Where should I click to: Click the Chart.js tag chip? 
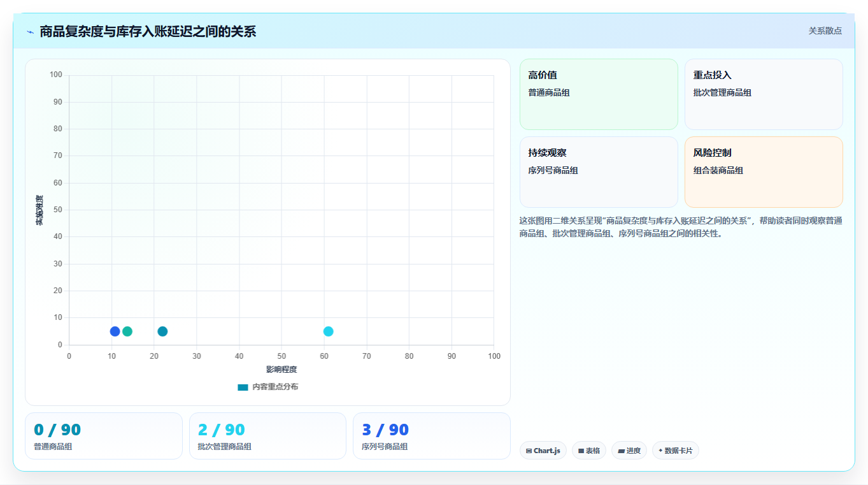point(543,451)
